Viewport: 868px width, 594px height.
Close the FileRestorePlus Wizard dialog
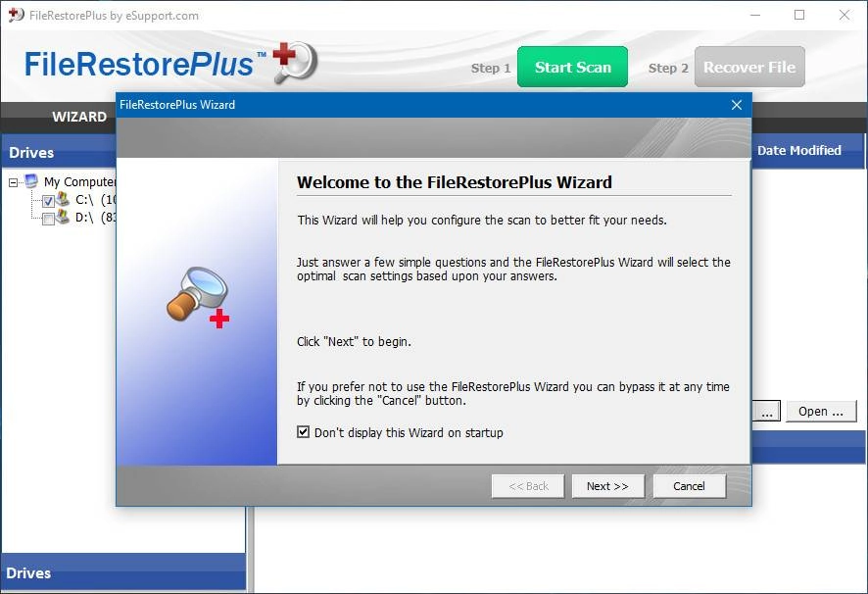coord(737,105)
